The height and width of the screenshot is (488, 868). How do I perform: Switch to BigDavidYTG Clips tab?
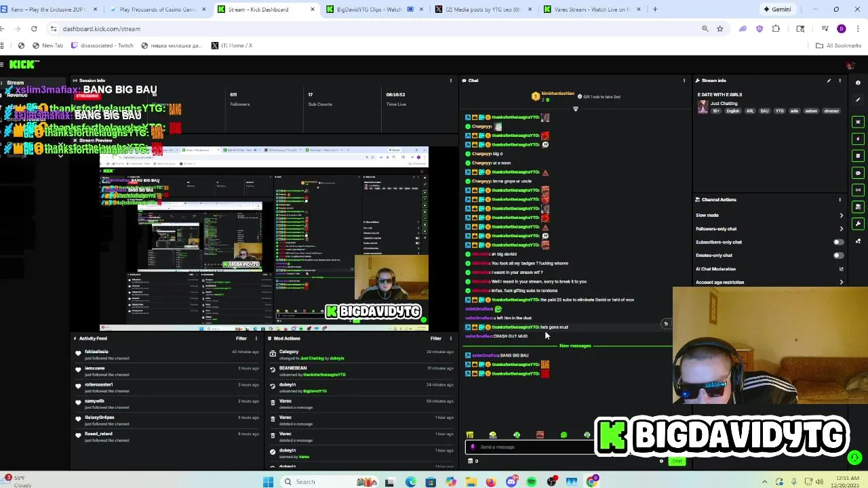pos(373,9)
